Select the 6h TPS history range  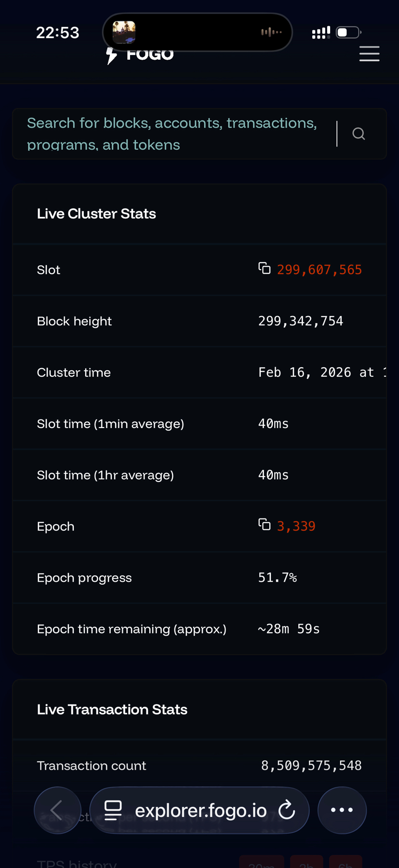point(346,863)
